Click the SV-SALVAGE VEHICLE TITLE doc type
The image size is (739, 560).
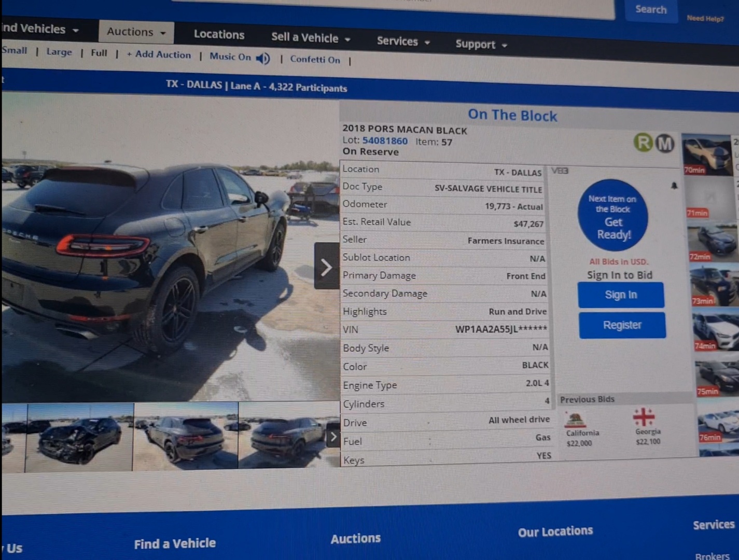pyautogui.click(x=488, y=189)
